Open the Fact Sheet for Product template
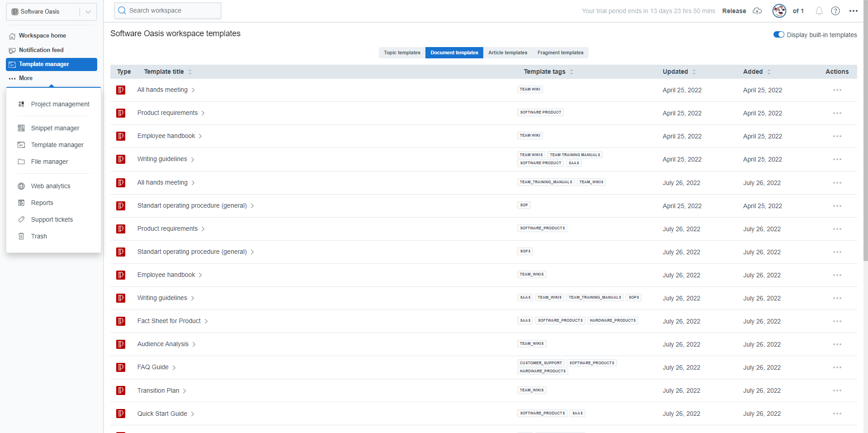This screenshot has width=868, height=433. point(169,321)
